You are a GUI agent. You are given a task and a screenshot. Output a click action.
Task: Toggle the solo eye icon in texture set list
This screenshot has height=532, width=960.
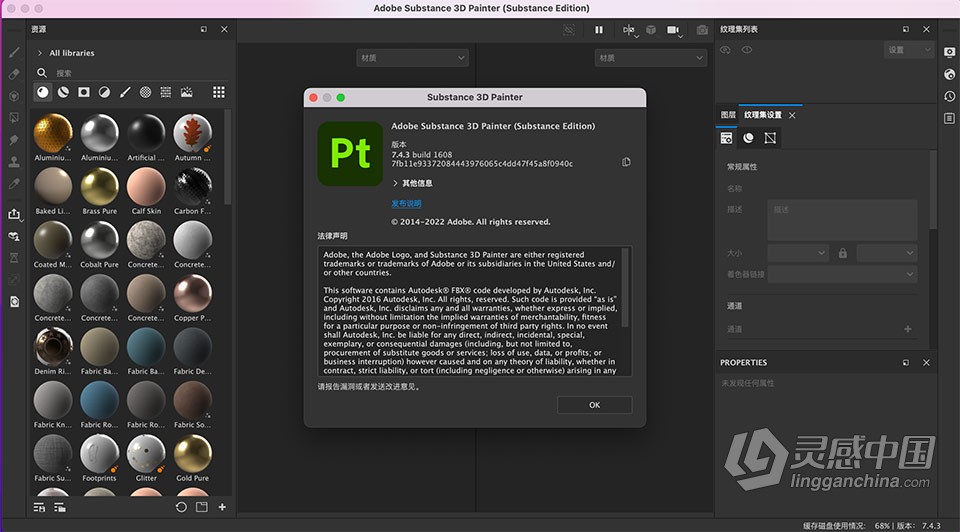click(747, 50)
